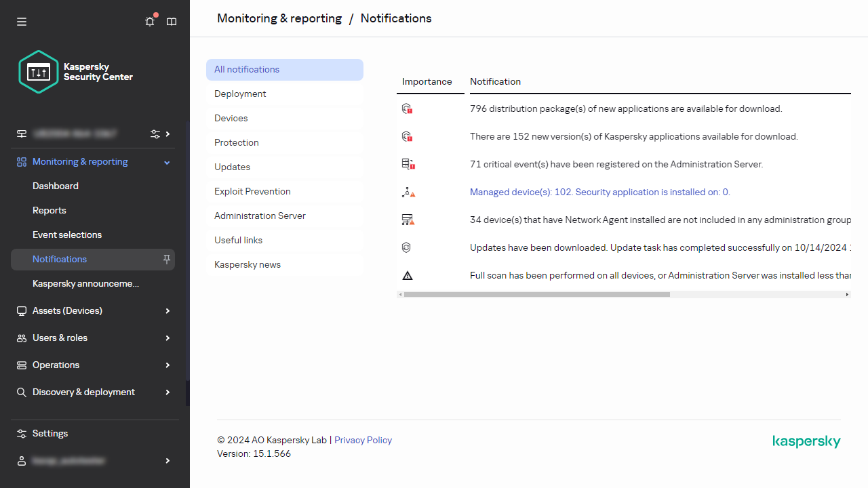Click the 71 critical events importance icon
The image size is (868, 488).
click(x=408, y=164)
